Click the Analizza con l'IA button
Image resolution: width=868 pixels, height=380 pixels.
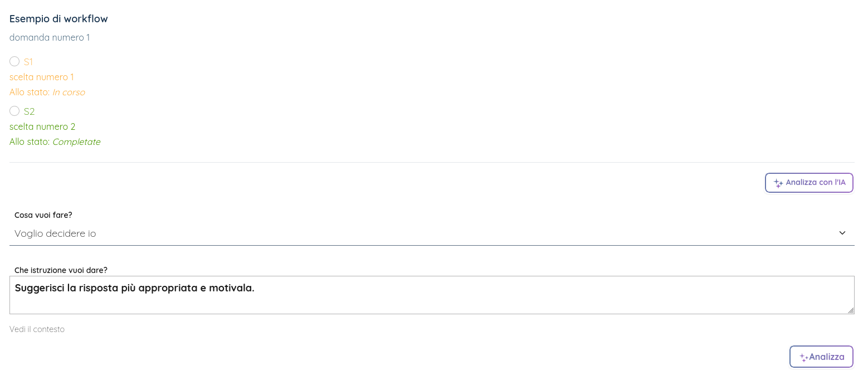click(x=809, y=182)
